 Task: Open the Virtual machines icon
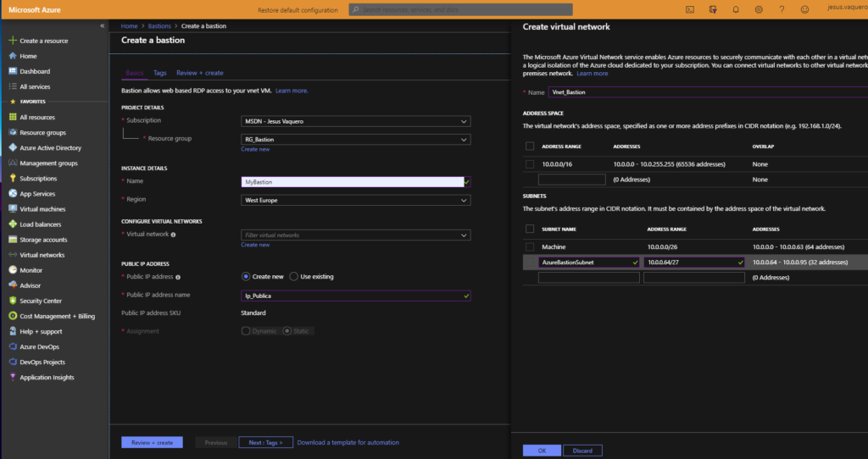tap(13, 209)
